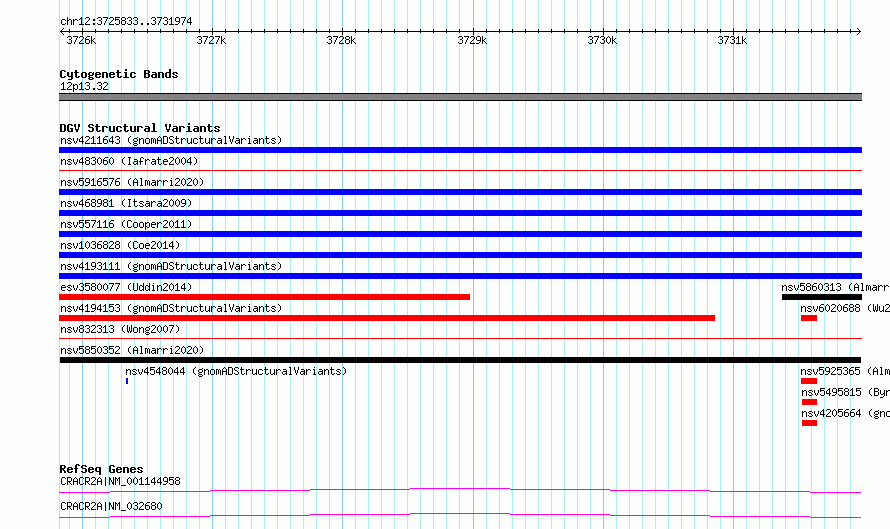Click the ruler's left end arrowhead
The height and width of the screenshot is (529, 890).
coord(62,31)
